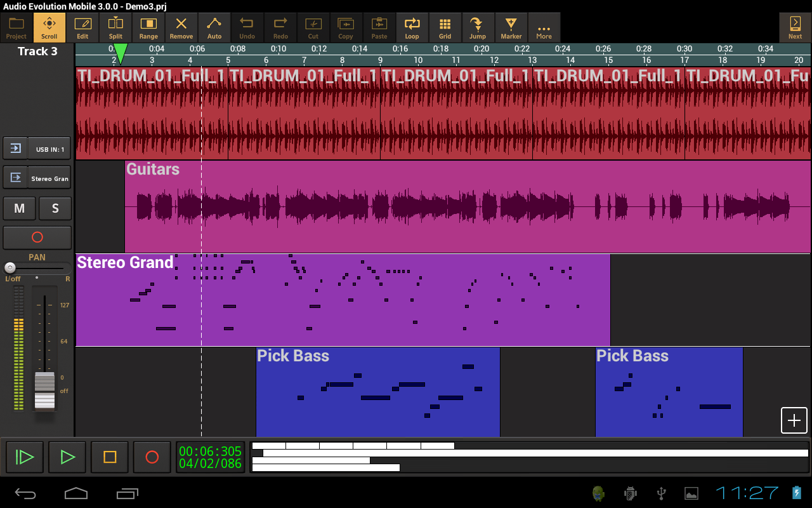This screenshot has height=508, width=812.
Task: Open the Jump options
Action: click(478, 28)
